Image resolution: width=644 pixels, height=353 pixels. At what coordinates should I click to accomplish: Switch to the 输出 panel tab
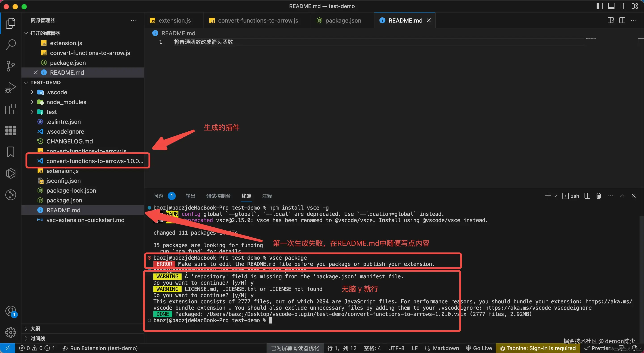tap(190, 196)
